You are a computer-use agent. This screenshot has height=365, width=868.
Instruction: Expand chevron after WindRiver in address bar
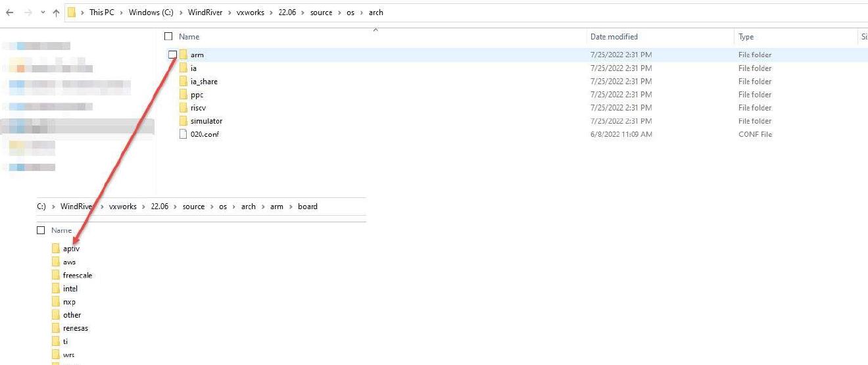click(229, 12)
